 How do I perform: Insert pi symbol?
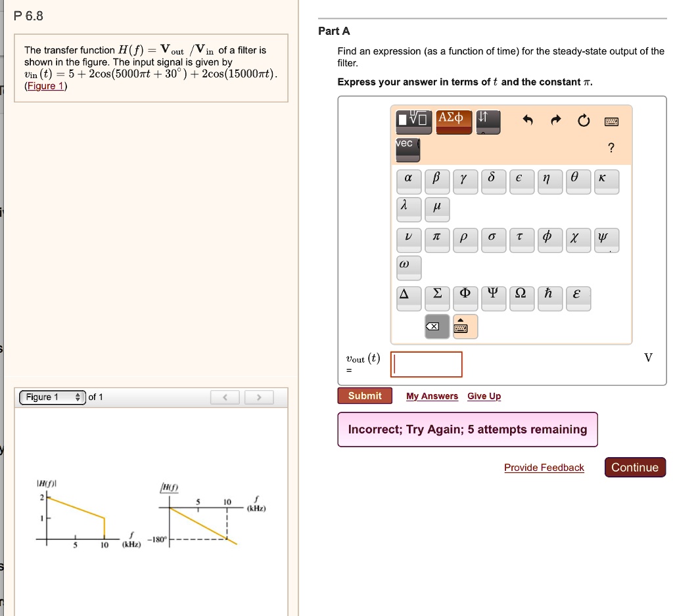(437, 240)
